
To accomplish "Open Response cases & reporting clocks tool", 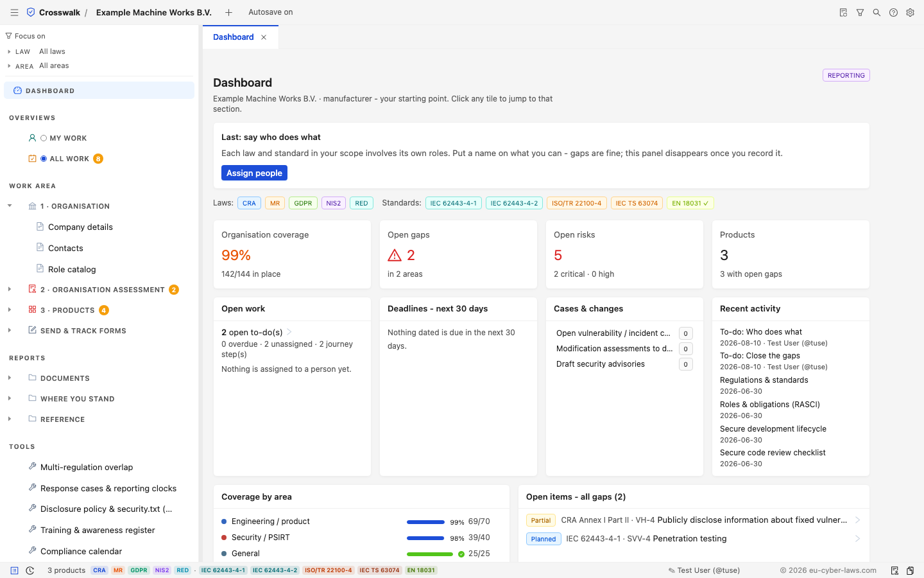I will [x=108, y=488].
